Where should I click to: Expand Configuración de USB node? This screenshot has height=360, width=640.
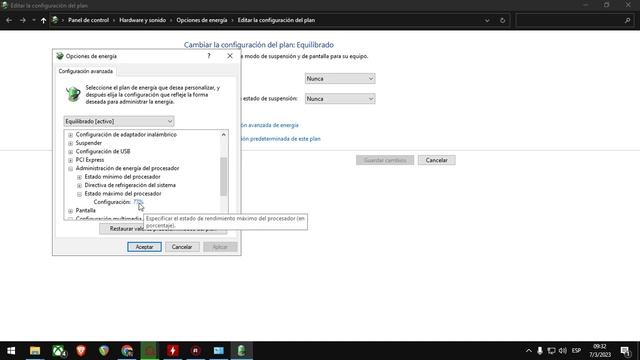coord(71,152)
